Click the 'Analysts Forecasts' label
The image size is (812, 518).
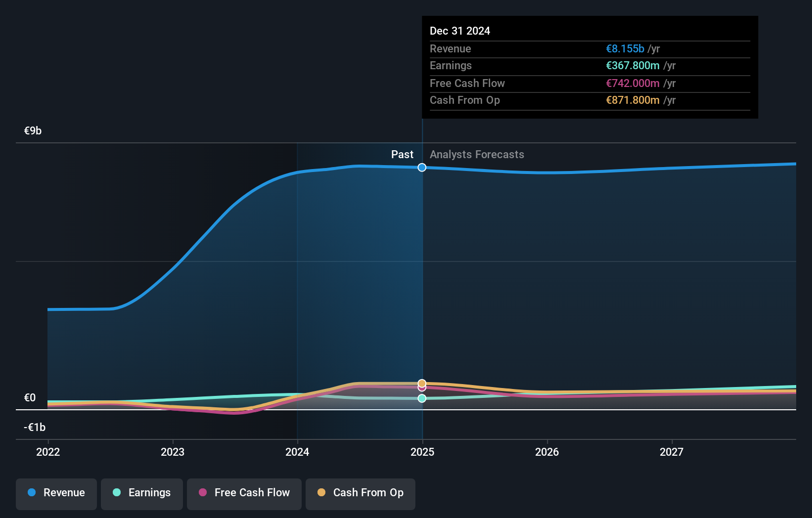pos(477,154)
